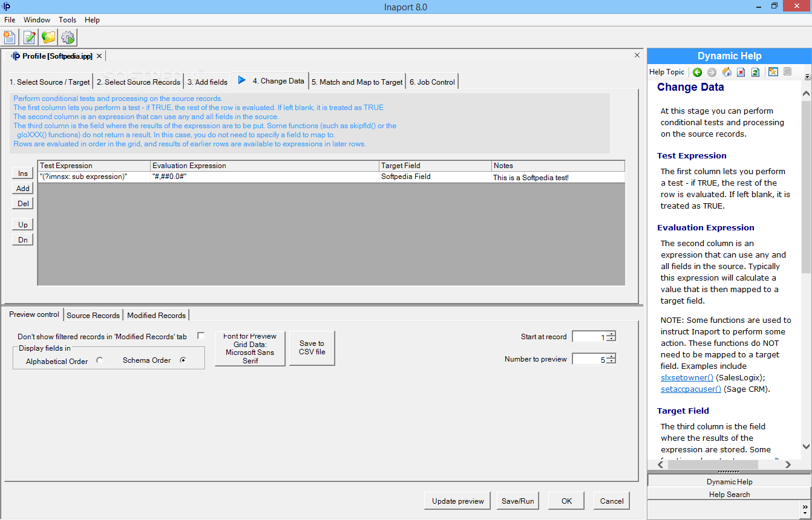
Task: Expand the chevrons at help panel bottom
Action: (805, 508)
